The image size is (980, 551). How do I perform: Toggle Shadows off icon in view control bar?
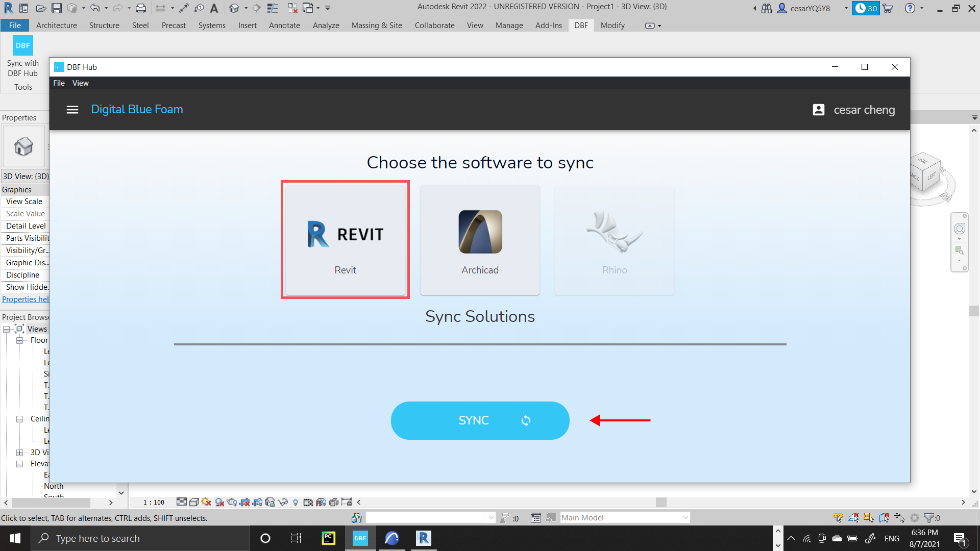pyautogui.click(x=219, y=503)
